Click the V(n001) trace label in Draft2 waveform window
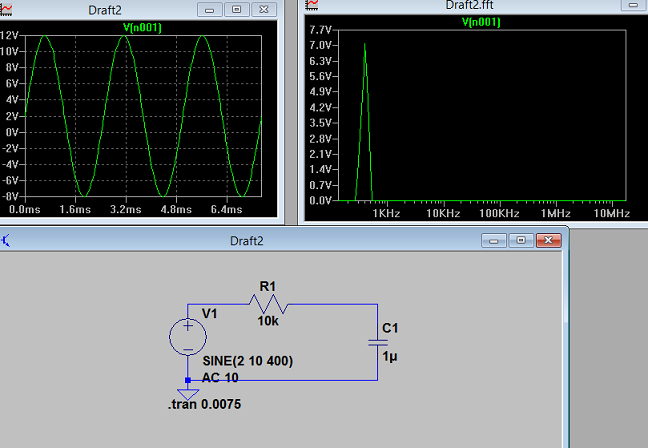Screen dimensions: 648x448 click(x=143, y=28)
